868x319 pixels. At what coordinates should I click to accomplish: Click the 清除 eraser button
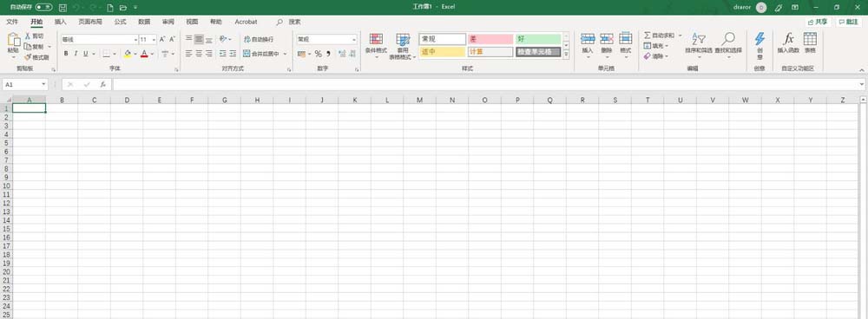[656, 56]
